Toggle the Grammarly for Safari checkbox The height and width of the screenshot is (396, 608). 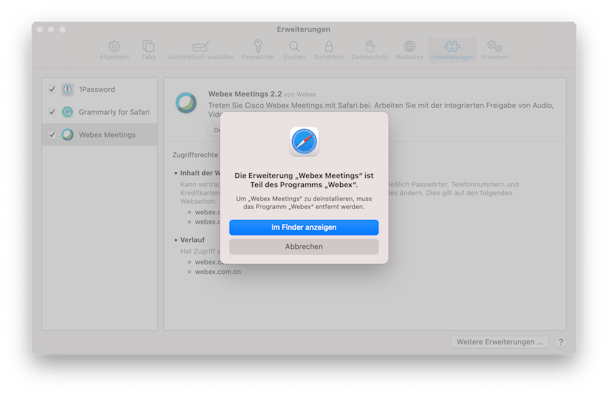52,112
